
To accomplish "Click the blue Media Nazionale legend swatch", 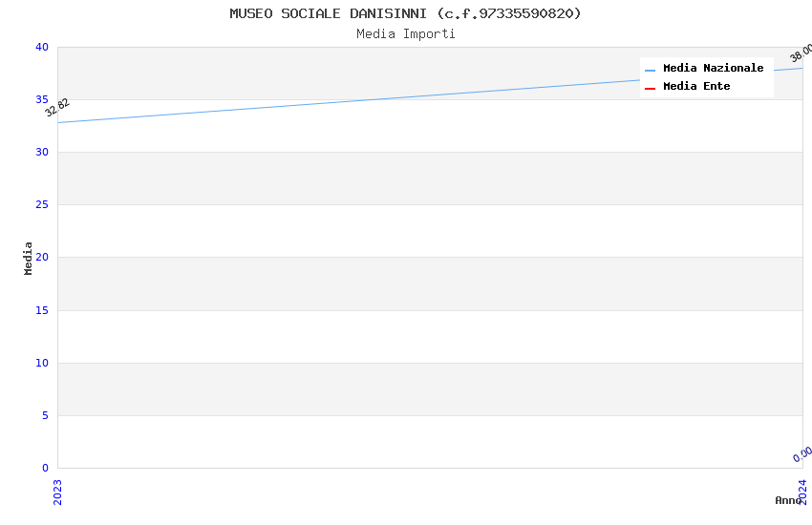I will point(651,70).
